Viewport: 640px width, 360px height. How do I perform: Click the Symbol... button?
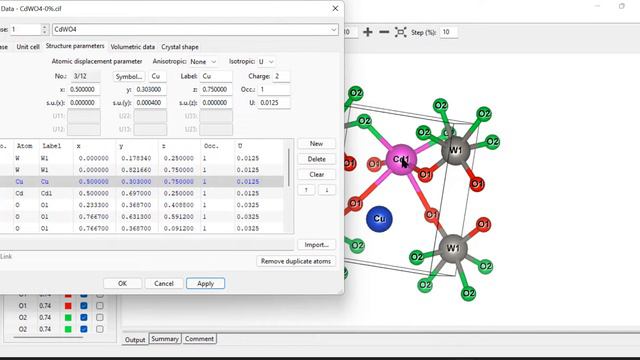click(x=129, y=76)
